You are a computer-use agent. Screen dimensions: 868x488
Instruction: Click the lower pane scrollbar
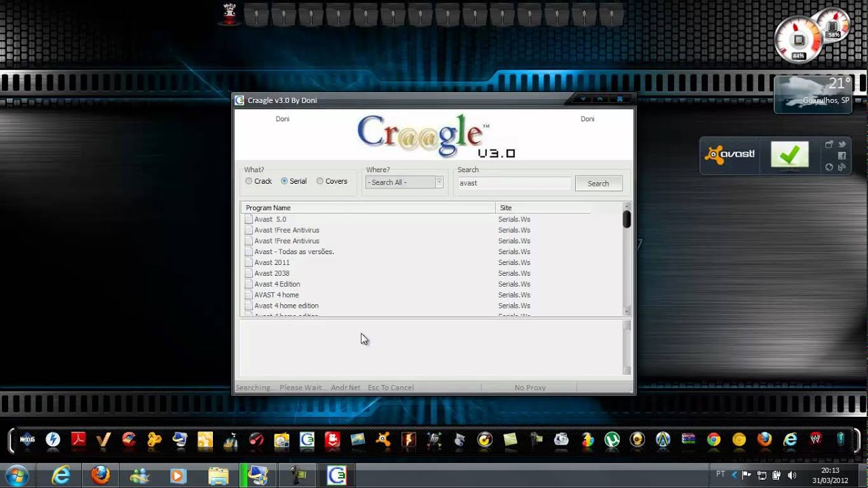click(x=627, y=348)
